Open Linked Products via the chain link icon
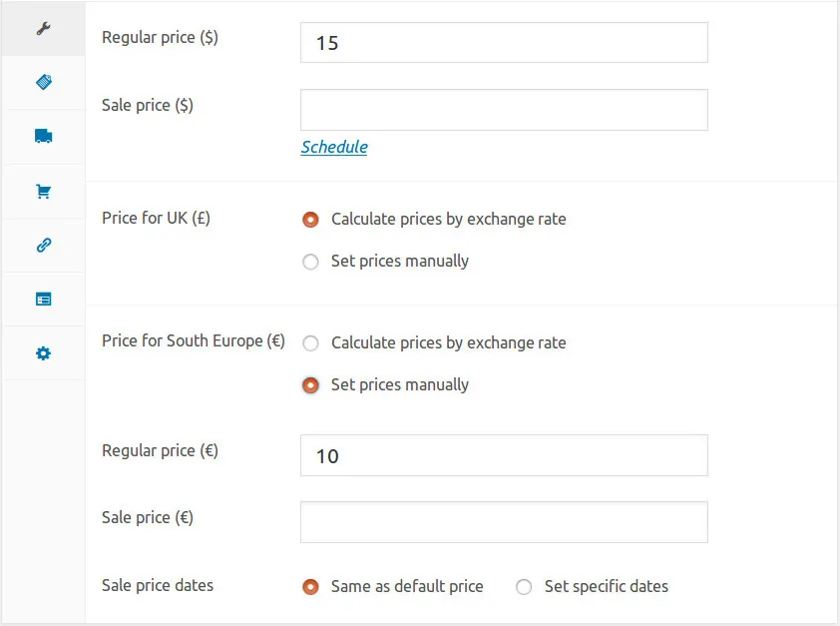The width and height of the screenshot is (840, 626). tap(42, 244)
